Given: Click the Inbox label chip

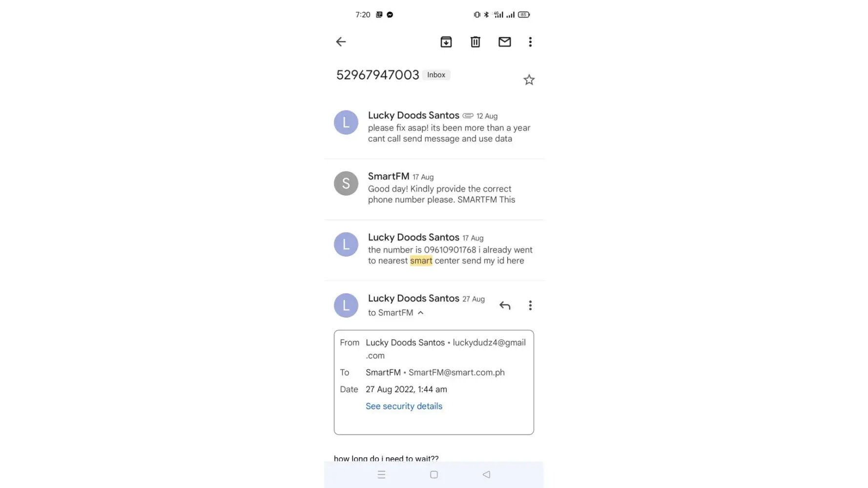Looking at the screenshot, I should point(436,75).
